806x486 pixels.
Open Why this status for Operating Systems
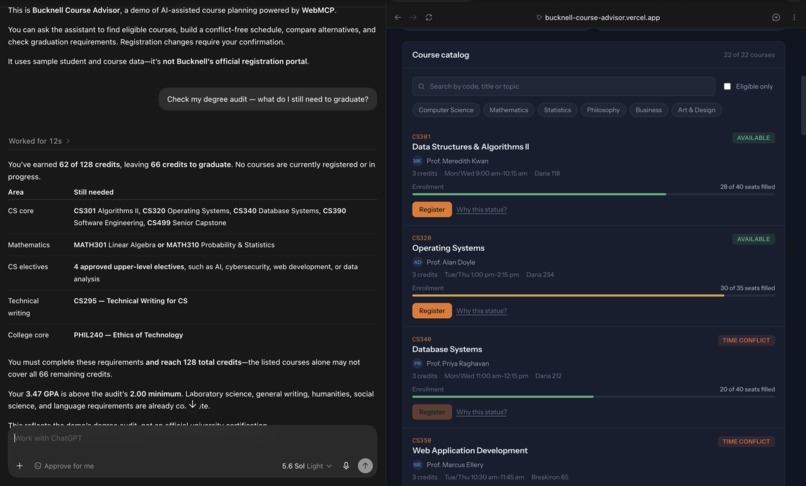[x=481, y=311]
